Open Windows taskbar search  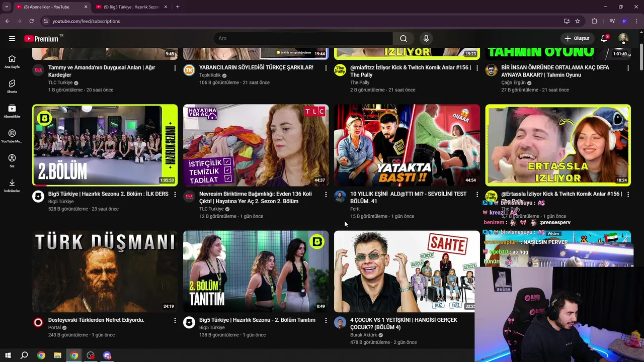pyautogui.click(x=24, y=355)
